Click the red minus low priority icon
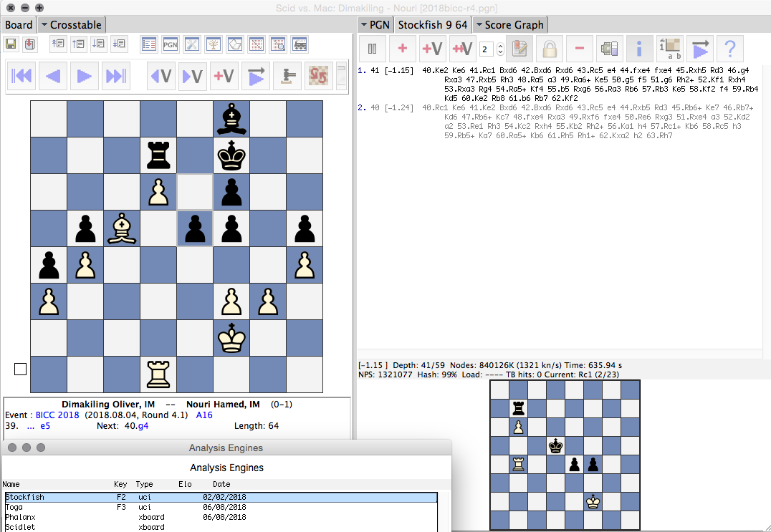 [x=579, y=49]
